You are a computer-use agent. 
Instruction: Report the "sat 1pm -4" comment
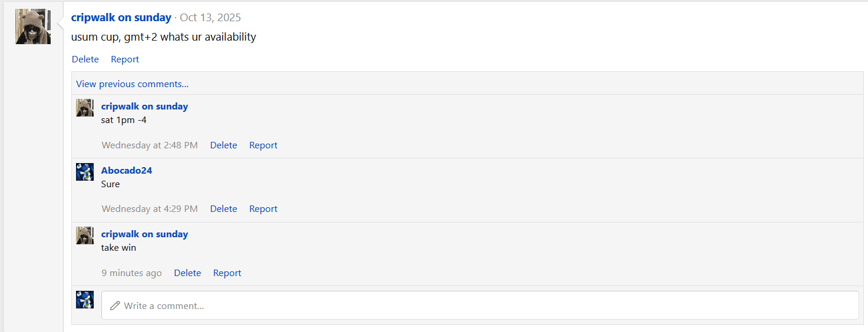pos(263,145)
